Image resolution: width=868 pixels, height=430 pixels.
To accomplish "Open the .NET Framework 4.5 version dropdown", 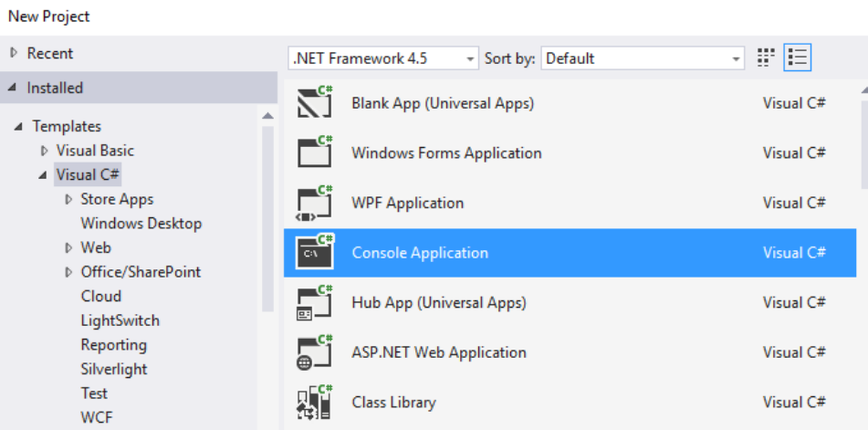I will [x=383, y=58].
